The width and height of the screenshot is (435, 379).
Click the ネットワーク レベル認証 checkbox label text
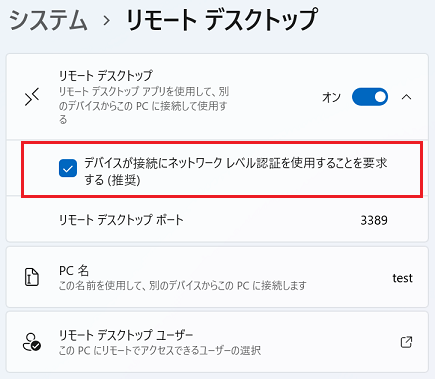point(235,171)
